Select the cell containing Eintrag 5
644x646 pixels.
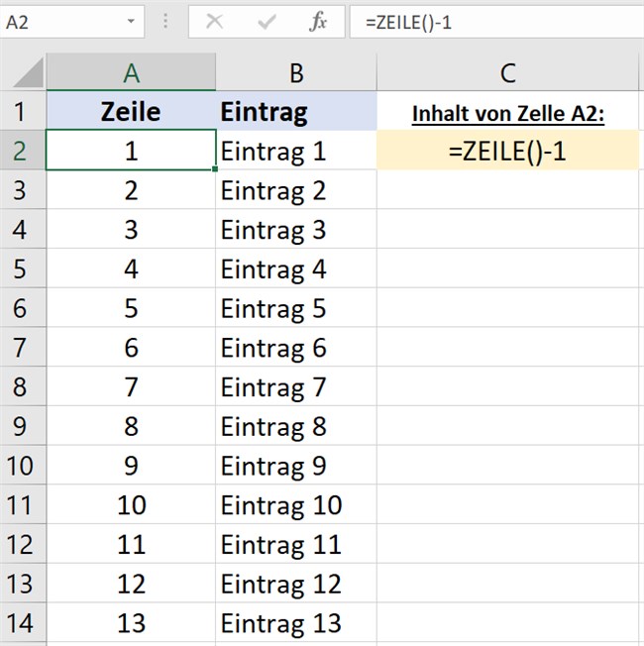pos(295,308)
